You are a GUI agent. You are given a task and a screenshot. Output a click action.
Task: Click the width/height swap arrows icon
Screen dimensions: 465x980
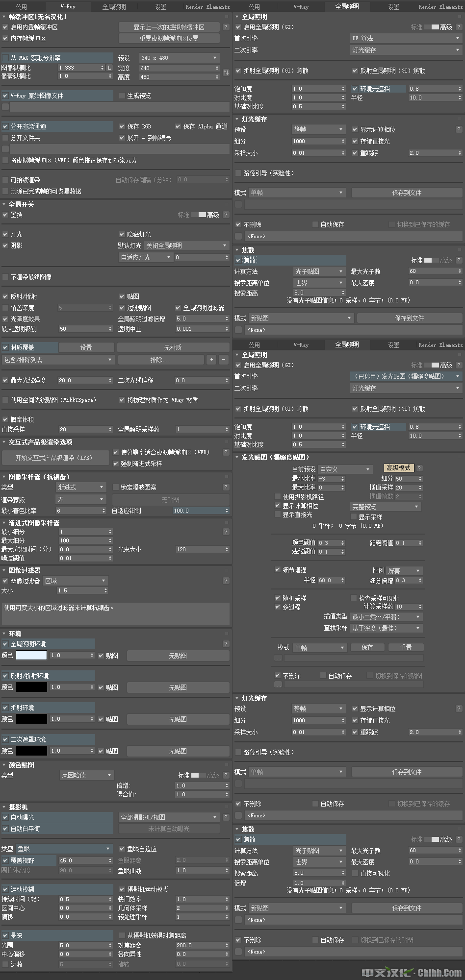coord(226,73)
